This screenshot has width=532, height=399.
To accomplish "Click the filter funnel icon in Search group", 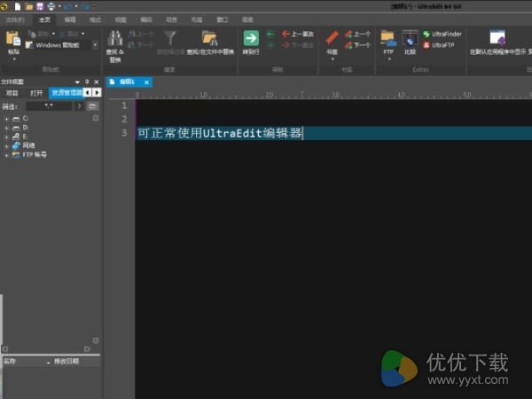I will point(170,38).
